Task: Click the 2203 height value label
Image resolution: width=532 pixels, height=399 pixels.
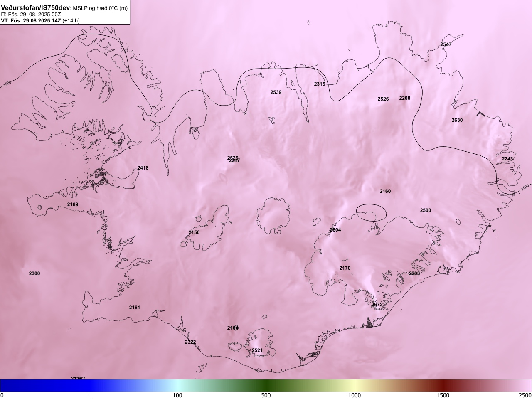Action: coord(414,273)
